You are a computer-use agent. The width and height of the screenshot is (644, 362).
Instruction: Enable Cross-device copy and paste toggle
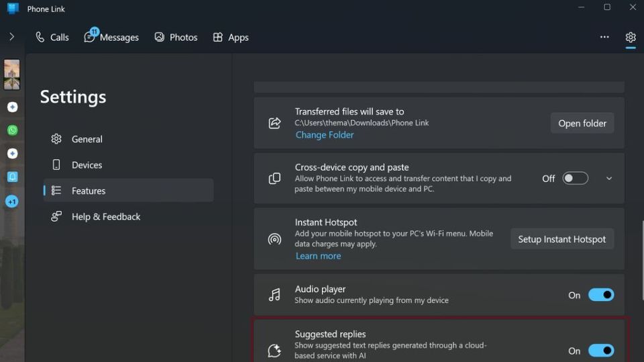(575, 179)
